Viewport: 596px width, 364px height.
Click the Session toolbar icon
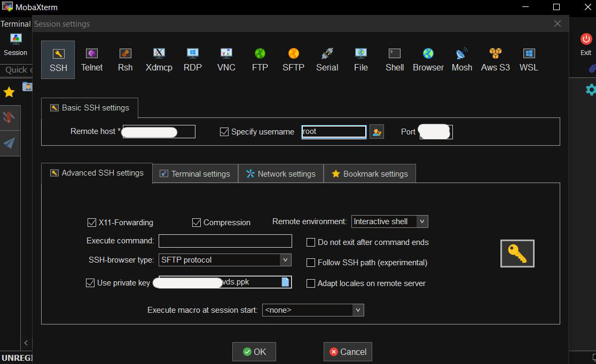15,44
